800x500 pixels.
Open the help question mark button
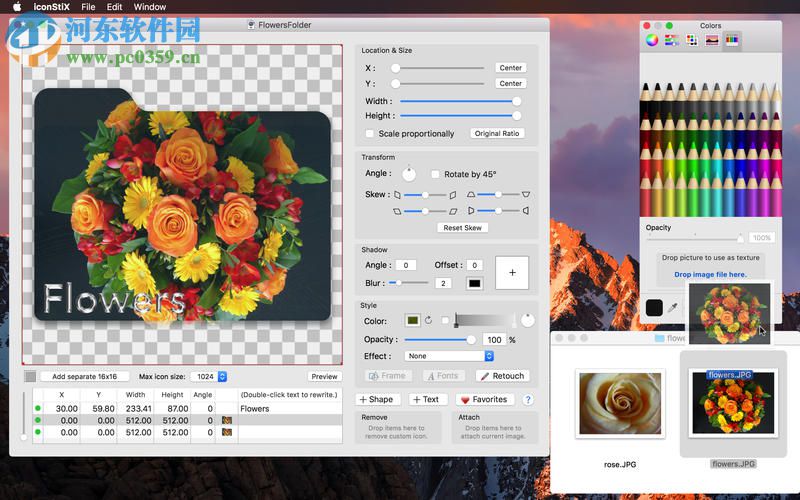[x=528, y=399]
